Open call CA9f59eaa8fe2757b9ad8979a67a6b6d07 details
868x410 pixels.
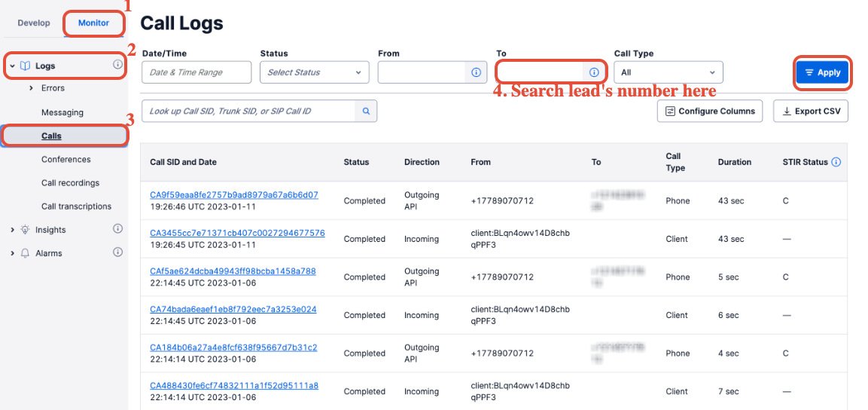point(234,195)
